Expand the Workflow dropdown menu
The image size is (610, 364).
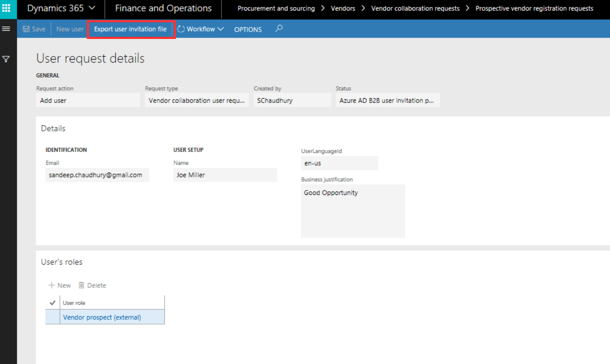221,29
